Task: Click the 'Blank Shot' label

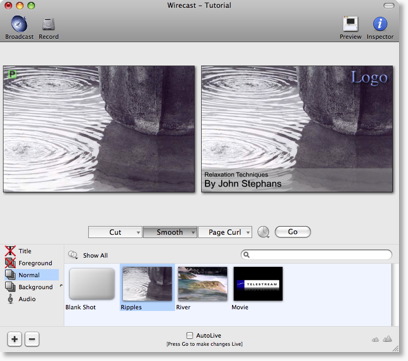Action: [81, 307]
